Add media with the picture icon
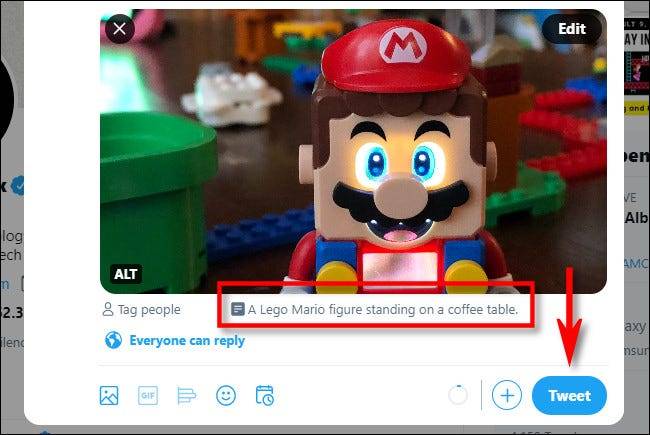The width and height of the screenshot is (650, 435). tap(110, 396)
